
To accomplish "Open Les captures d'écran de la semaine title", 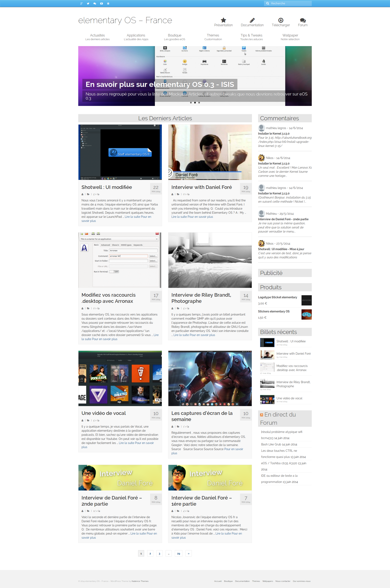I will pos(202,416).
